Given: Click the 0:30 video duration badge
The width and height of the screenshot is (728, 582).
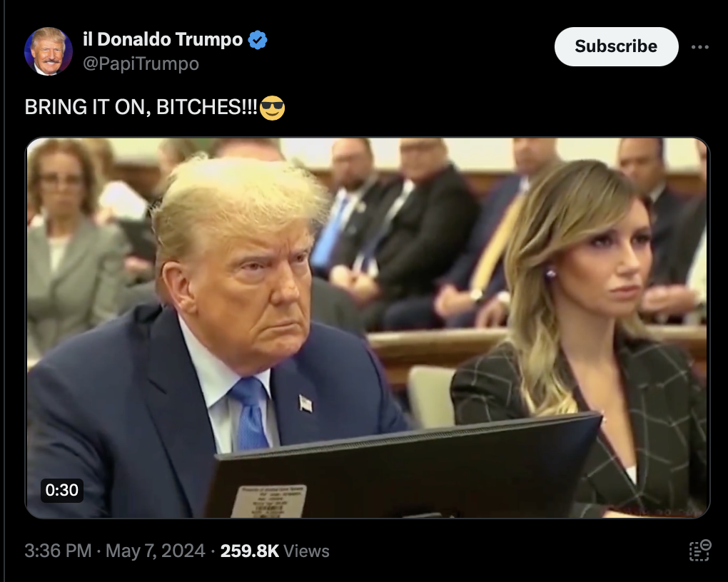Looking at the screenshot, I should click(x=62, y=490).
